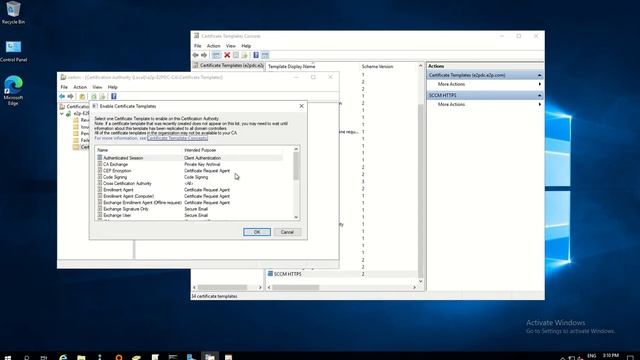Open Help menu in certsrv window
Viewport: 640px width, 360px height.
point(113,87)
